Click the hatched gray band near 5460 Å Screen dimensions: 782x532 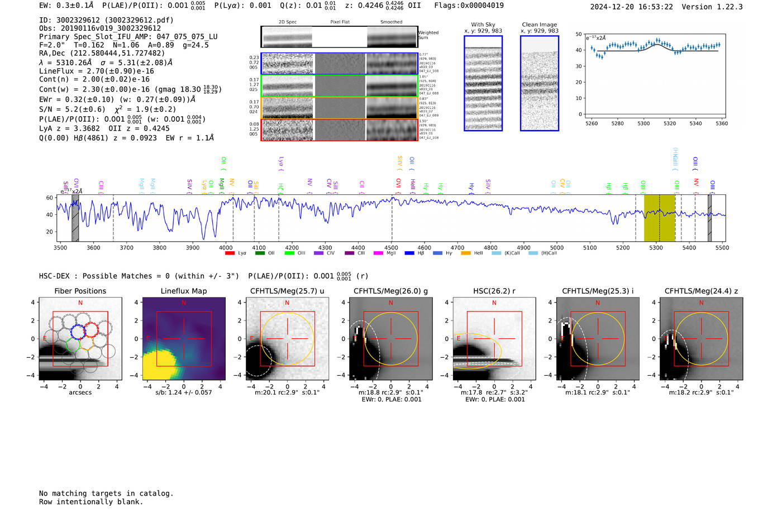point(710,218)
